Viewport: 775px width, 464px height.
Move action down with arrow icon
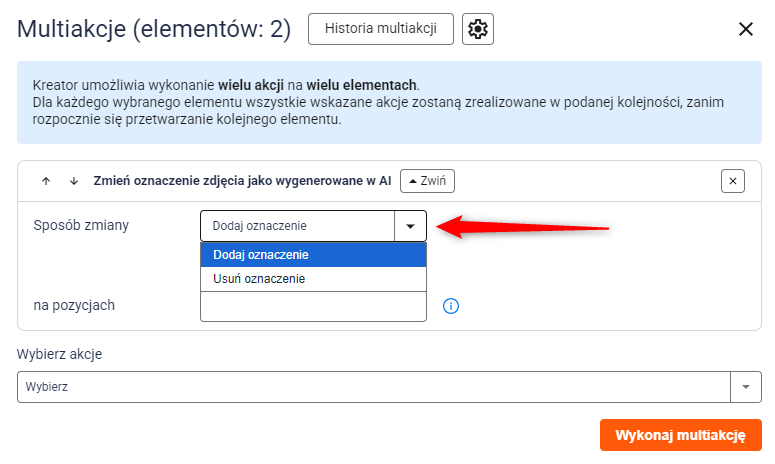point(74,181)
